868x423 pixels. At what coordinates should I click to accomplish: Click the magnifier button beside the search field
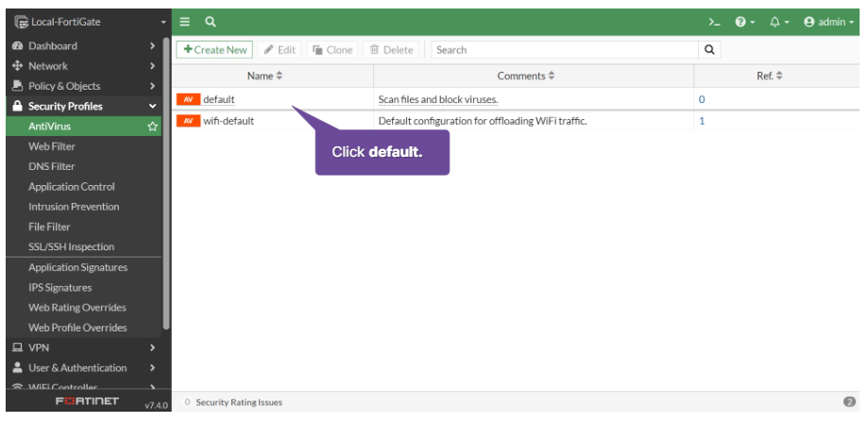click(x=709, y=50)
